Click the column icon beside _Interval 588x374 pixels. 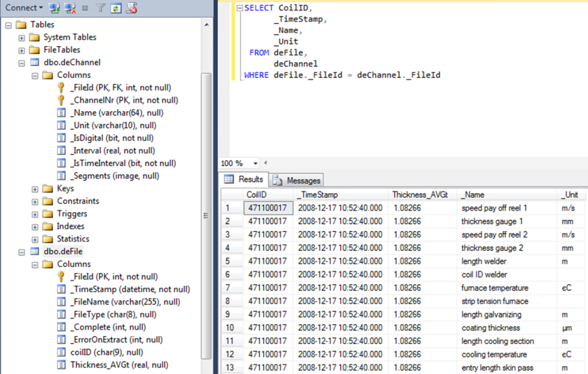(x=61, y=151)
